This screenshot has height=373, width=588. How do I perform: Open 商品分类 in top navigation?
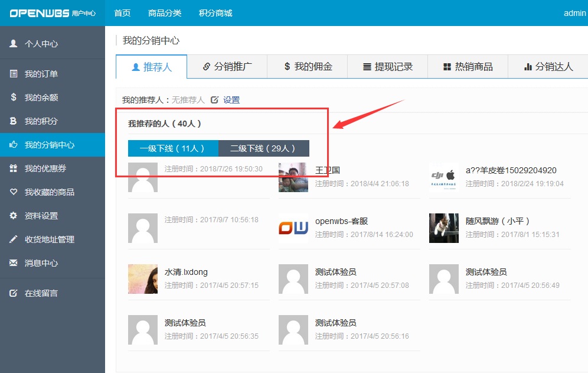coord(165,13)
